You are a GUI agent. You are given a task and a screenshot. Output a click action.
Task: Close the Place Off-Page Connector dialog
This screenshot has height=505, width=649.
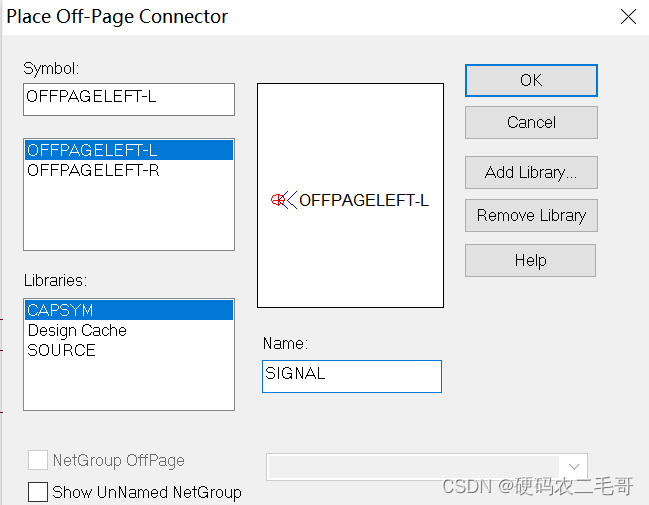point(628,17)
